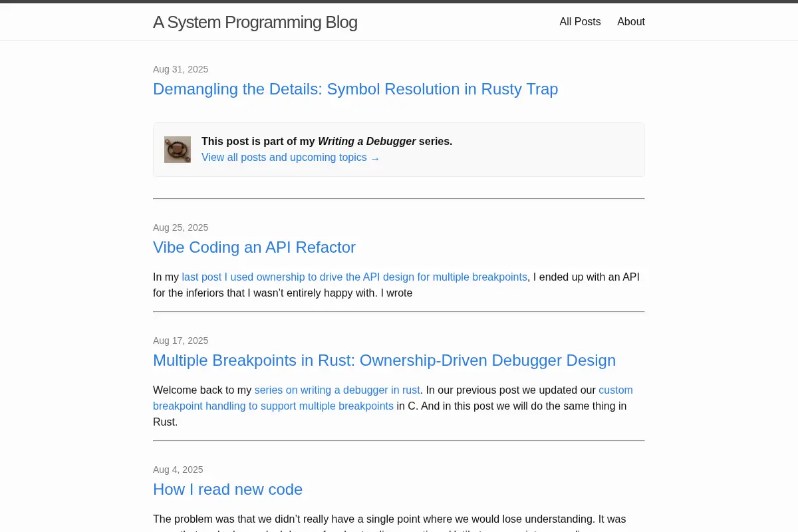
Task: Click the Writing a Debugger series thumbnail
Action: pos(178,150)
